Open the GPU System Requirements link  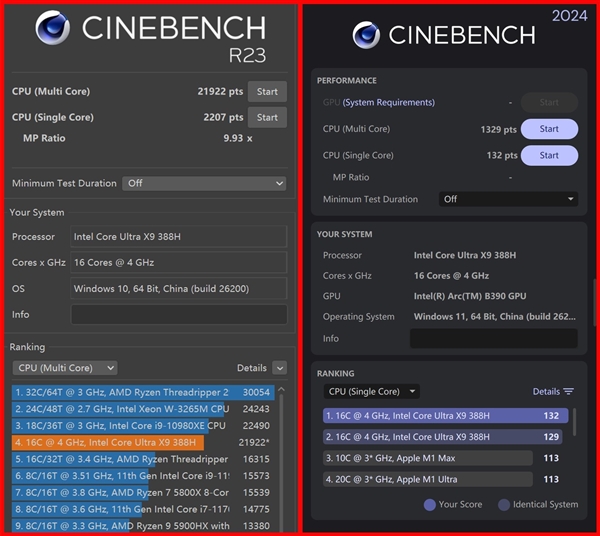coord(388,102)
